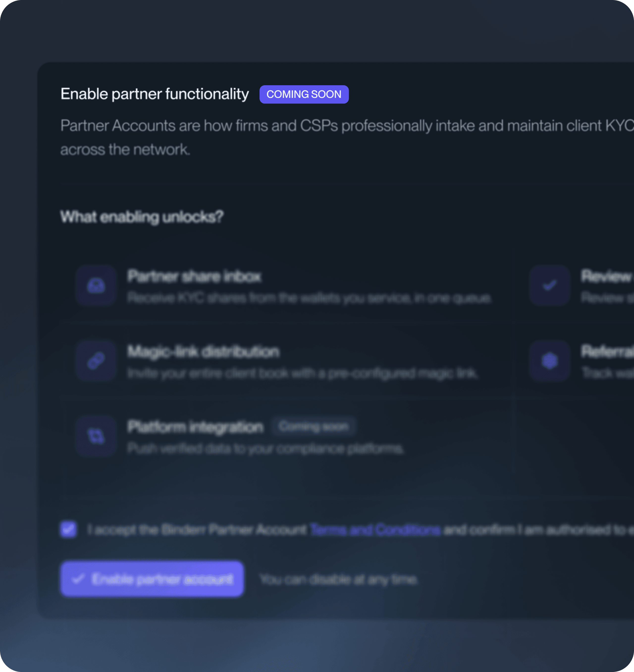Click the checkmark inside Enable partner account button
Screen dimensions: 634x672
click(x=78, y=579)
